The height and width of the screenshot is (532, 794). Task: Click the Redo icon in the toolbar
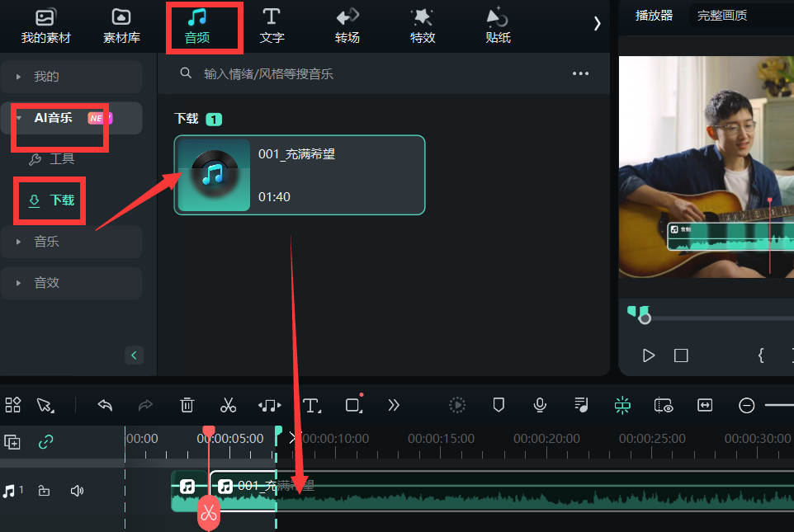146,404
